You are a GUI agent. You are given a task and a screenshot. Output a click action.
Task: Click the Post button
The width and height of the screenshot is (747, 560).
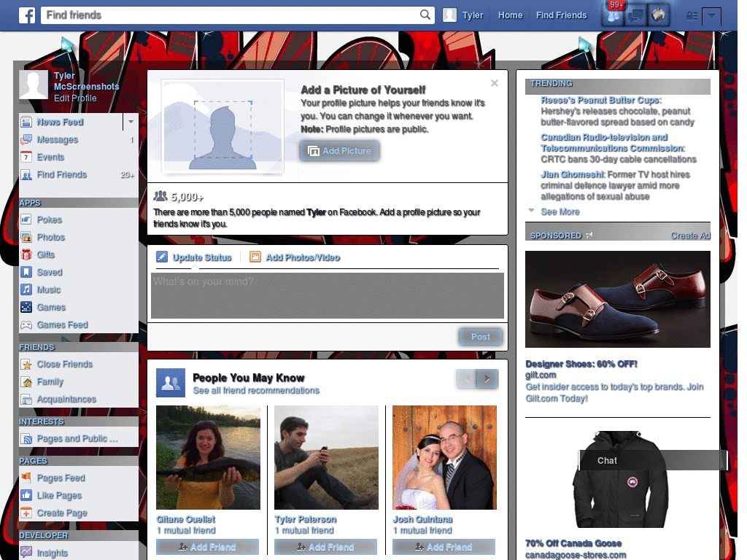[x=481, y=337]
